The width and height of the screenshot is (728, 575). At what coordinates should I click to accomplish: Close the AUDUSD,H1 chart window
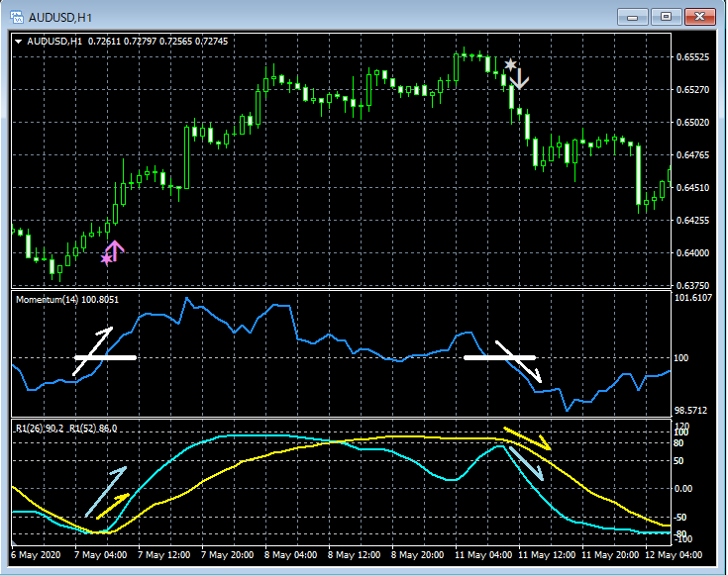(x=699, y=17)
